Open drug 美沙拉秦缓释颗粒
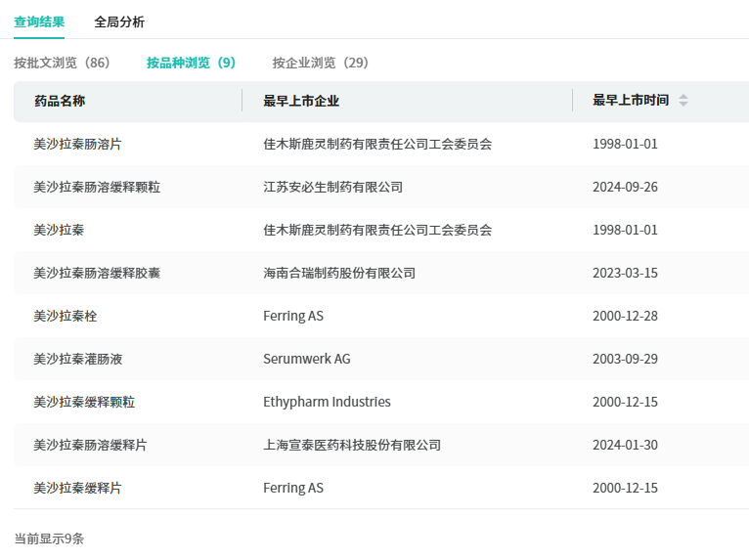The height and width of the screenshot is (560, 749). pos(84,402)
